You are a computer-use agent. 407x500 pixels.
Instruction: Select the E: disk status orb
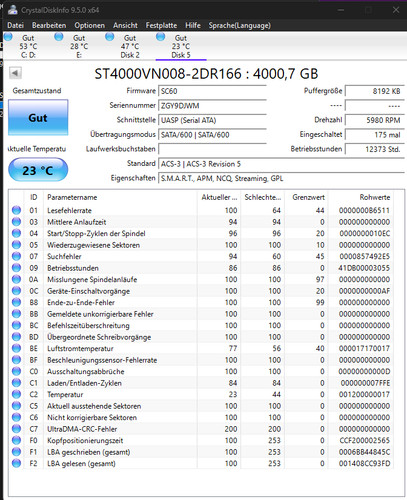59,36
